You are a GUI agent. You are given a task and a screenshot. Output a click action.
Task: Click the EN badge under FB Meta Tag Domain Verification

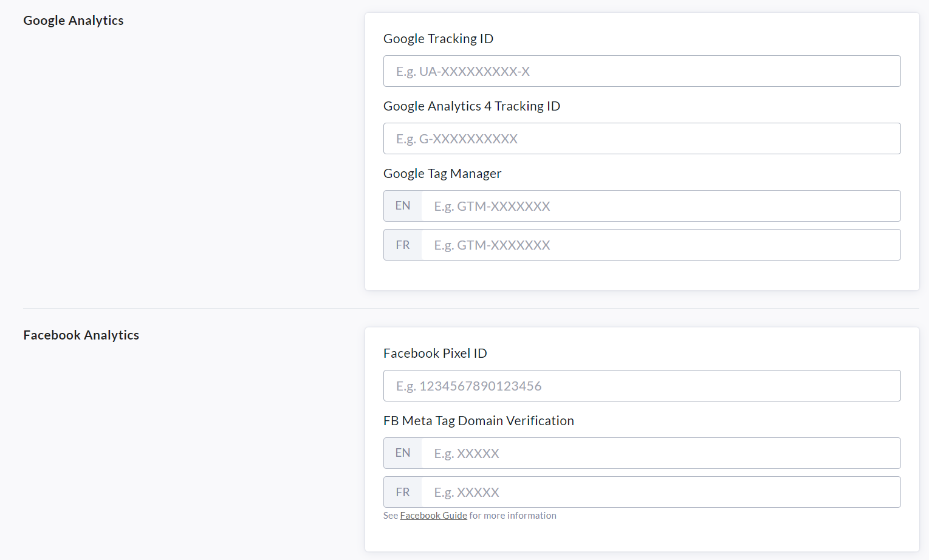coord(403,453)
